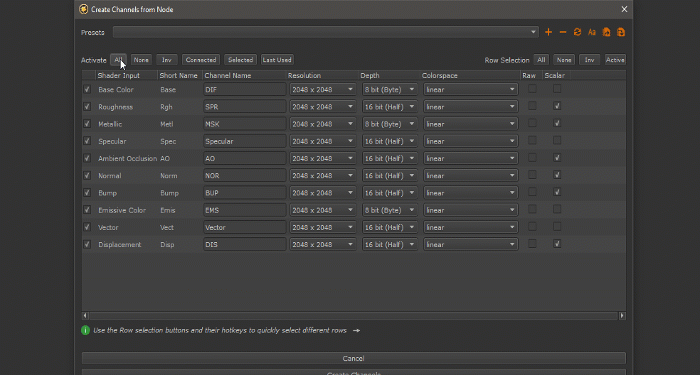
Task: Click the SPR channel name field
Action: click(245, 107)
